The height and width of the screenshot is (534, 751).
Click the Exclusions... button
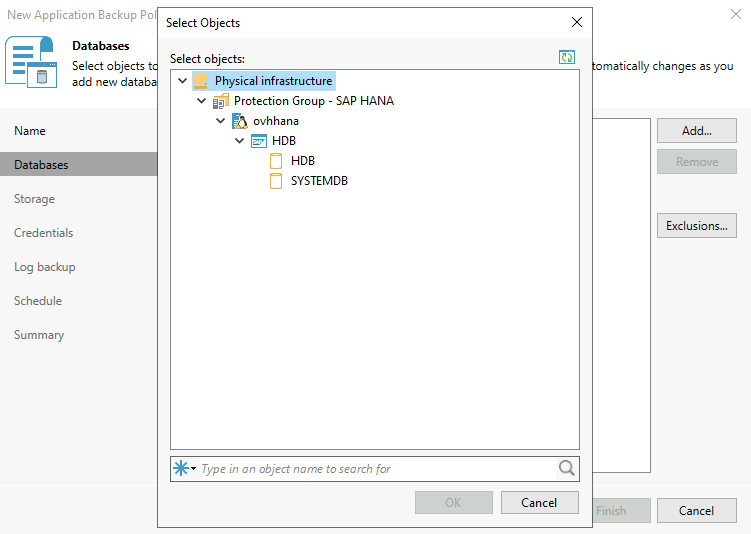pyautogui.click(x=696, y=226)
